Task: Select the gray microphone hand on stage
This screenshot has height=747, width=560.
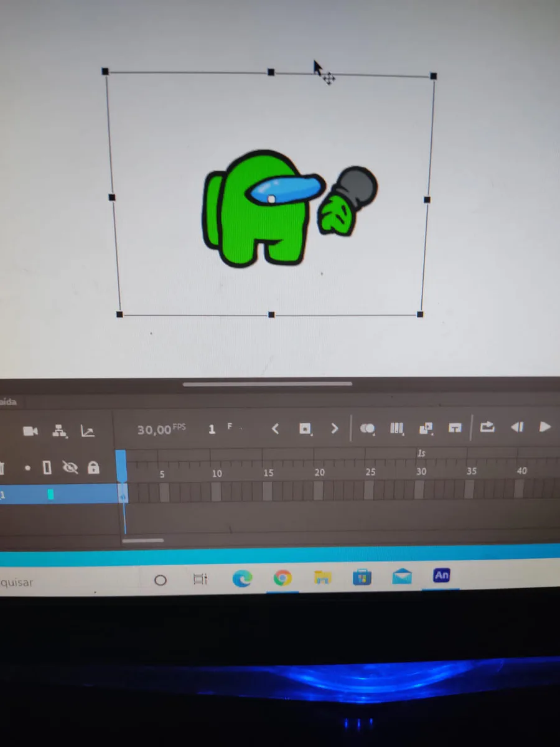Action: tap(348, 202)
